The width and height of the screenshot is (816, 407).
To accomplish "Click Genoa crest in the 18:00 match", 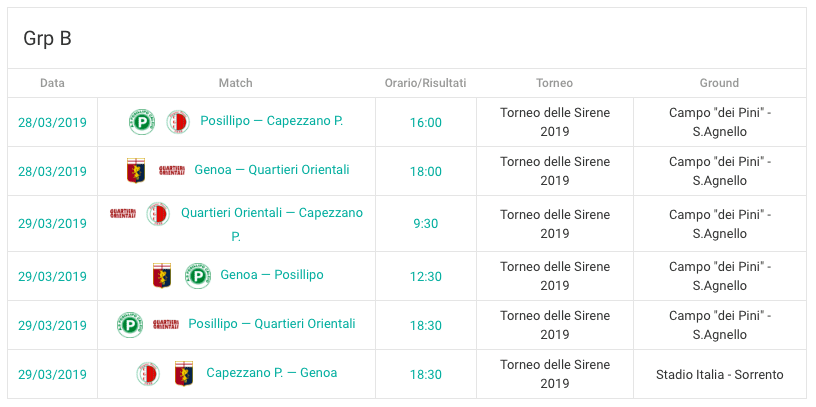I will point(135,171).
